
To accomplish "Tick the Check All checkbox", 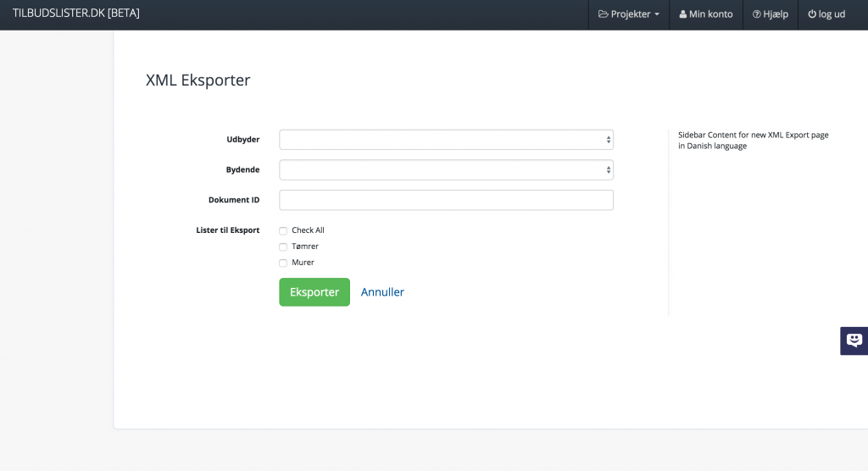I will (x=283, y=230).
